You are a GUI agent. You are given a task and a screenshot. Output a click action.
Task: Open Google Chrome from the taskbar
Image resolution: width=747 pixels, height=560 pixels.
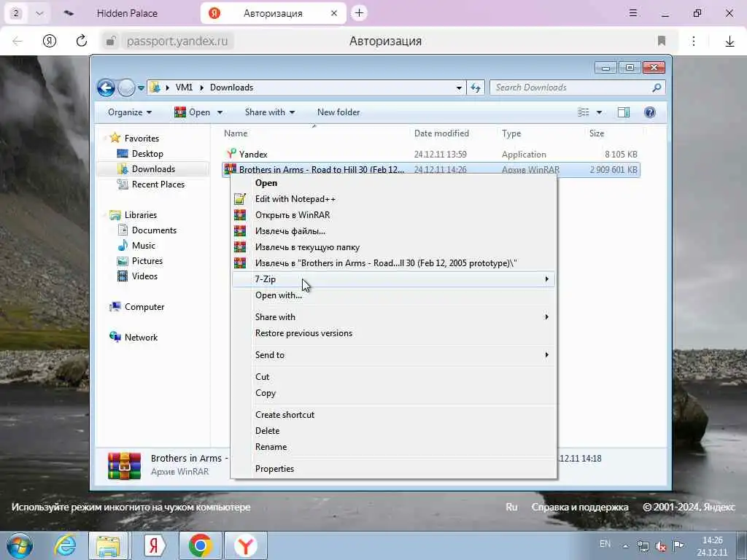click(x=200, y=545)
